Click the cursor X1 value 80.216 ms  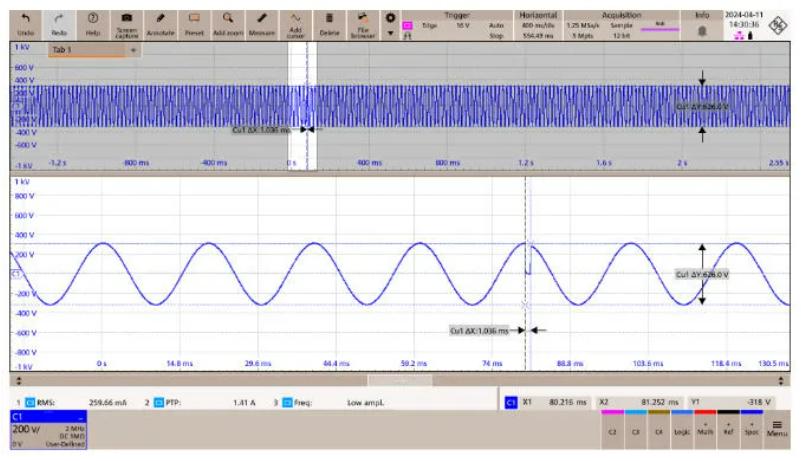click(568, 402)
